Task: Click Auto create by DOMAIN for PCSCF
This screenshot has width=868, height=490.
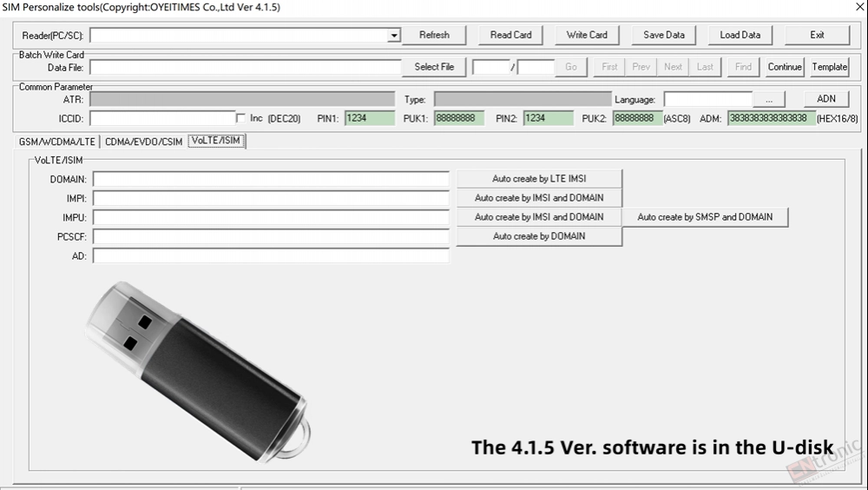Action: 539,236
